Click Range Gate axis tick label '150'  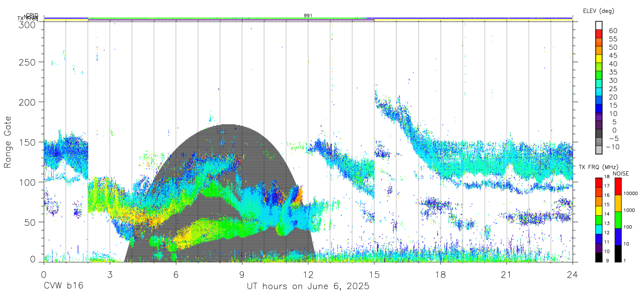27,142
